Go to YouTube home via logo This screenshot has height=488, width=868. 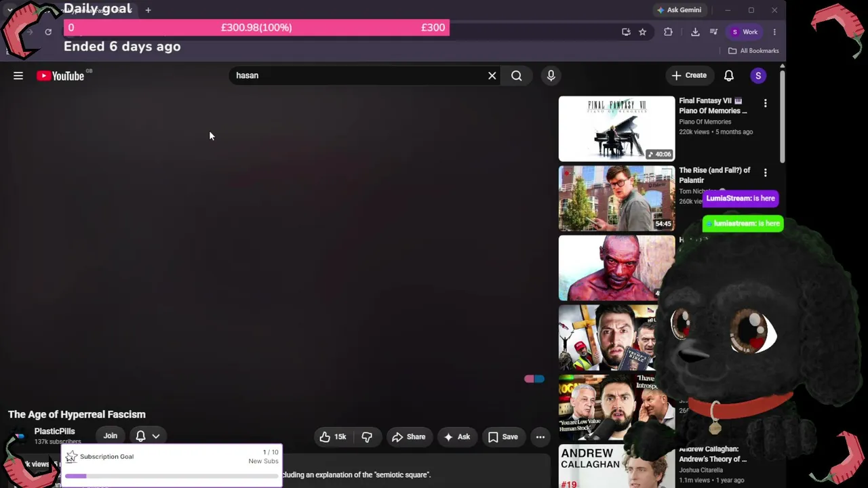[60, 76]
